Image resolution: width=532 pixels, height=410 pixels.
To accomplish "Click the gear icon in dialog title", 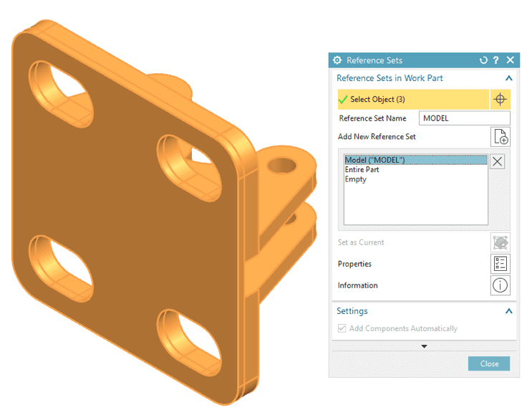I will coord(337,60).
